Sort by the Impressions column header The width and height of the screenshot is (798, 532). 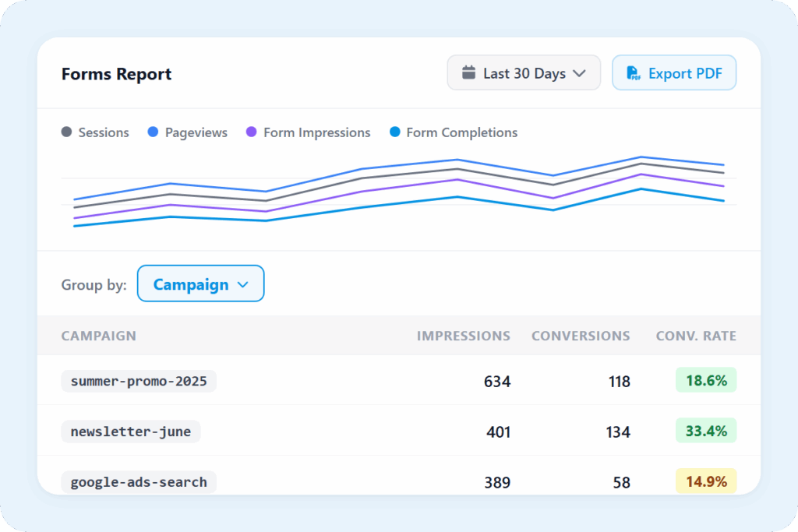(x=463, y=336)
